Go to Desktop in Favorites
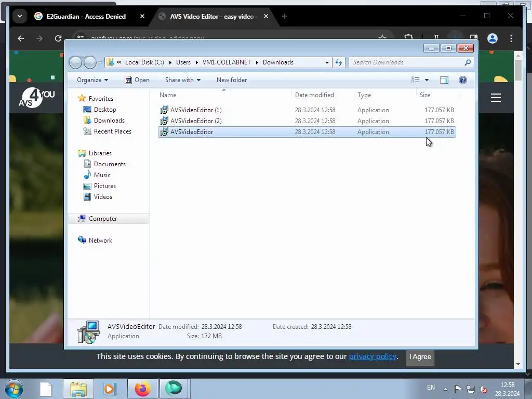Viewport: 532px width, 399px height. (105, 110)
